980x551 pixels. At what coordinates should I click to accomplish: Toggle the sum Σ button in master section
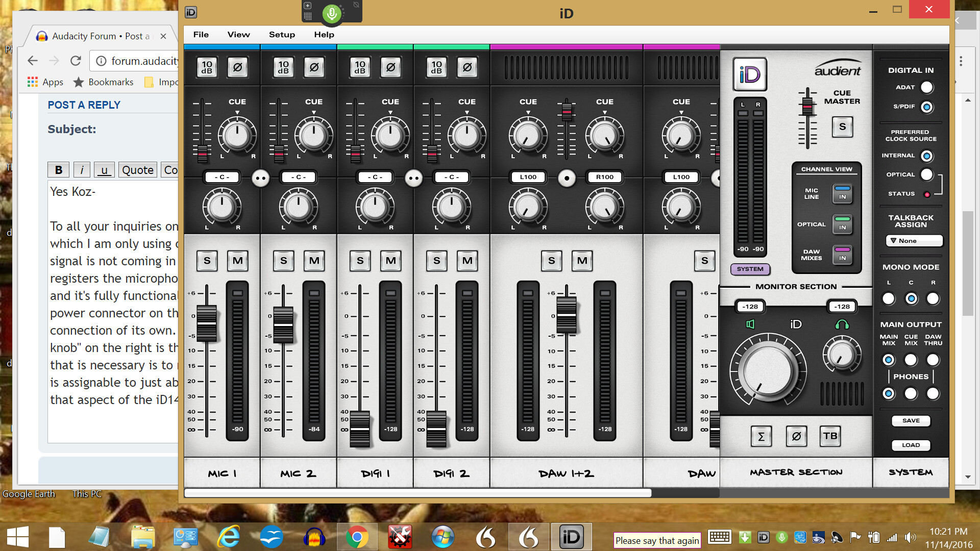(x=761, y=436)
